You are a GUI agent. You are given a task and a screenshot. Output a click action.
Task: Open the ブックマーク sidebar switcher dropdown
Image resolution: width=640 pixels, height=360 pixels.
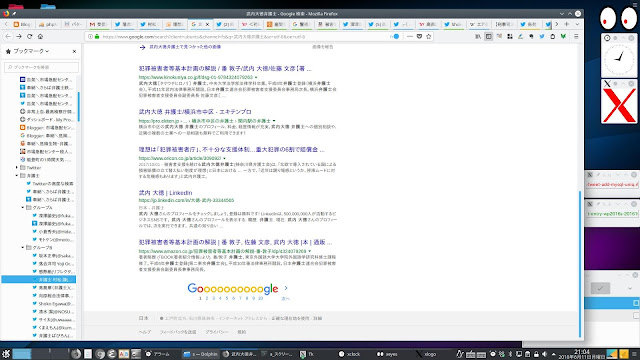[31, 51]
